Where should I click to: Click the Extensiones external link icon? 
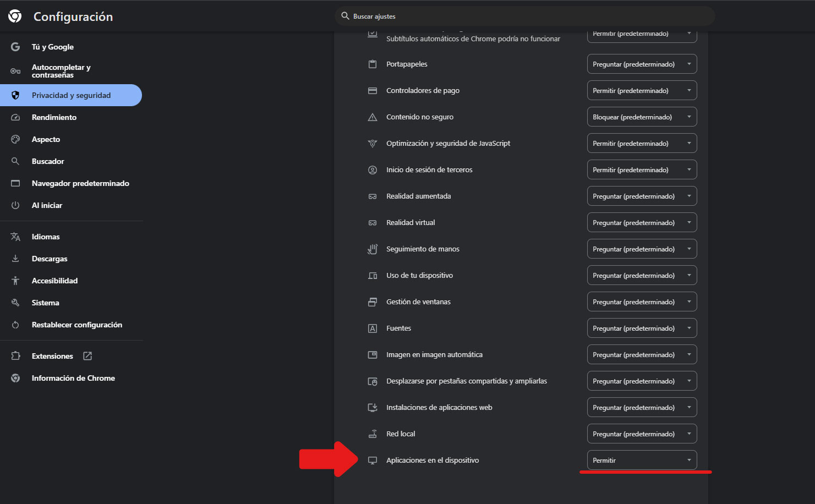coord(87,356)
